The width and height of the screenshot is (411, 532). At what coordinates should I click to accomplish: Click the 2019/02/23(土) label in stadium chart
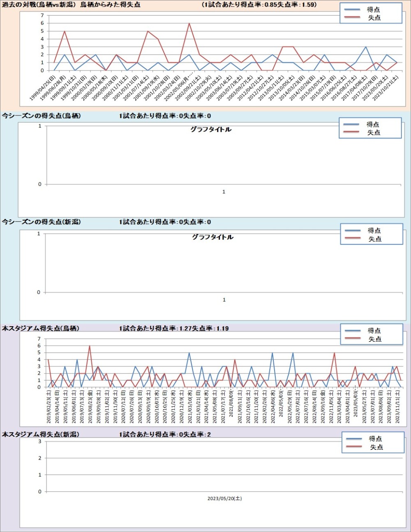pyautogui.click(x=49, y=407)
